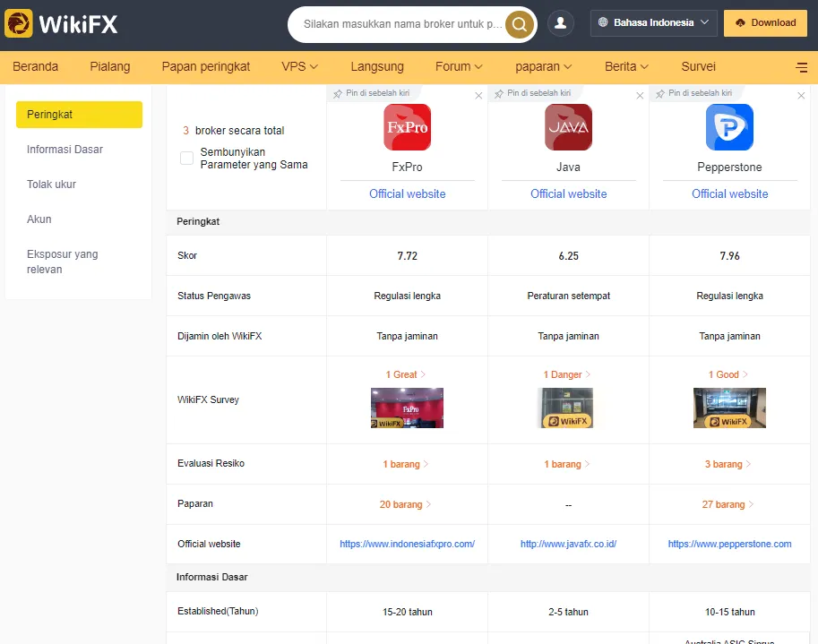Image resolution: width=818 pixels, height=644 pixels.
Task: Open FxPro 1 Great survey link
Action: (x=405, y=374)
